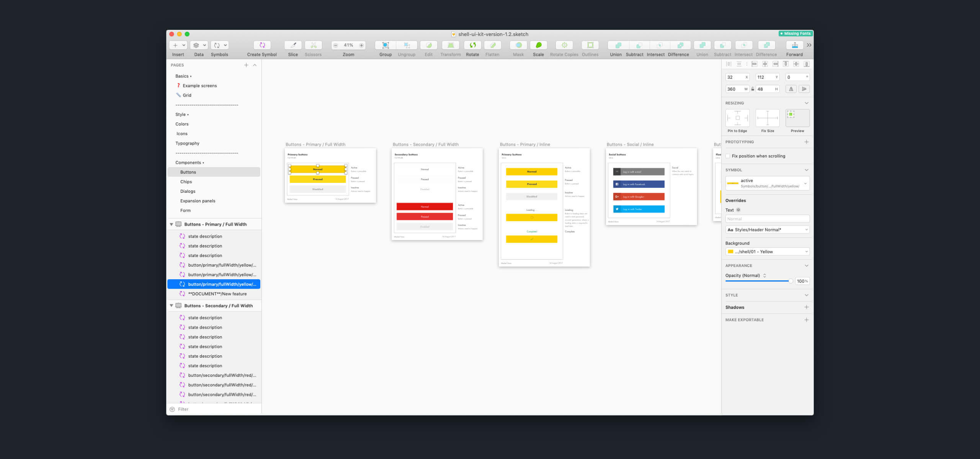Image resolution: width=980 pixels, height=459 pixels.
Task: Change the Background yellow color swatch
Action: pyautogui.click(x=731, y=251)
